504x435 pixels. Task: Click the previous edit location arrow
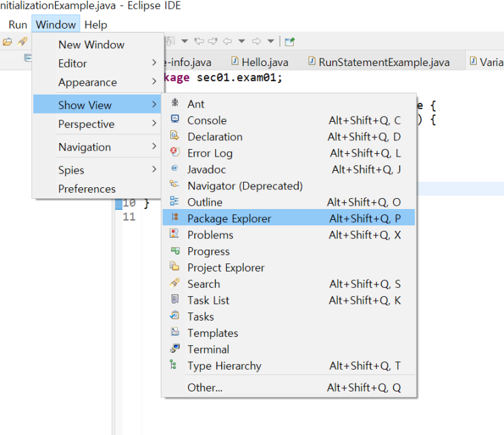pos(199,41)
